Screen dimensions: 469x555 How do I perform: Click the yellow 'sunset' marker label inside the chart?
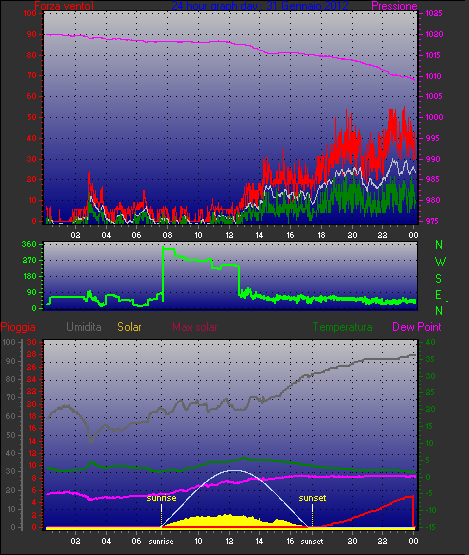(x=312, y=498)
